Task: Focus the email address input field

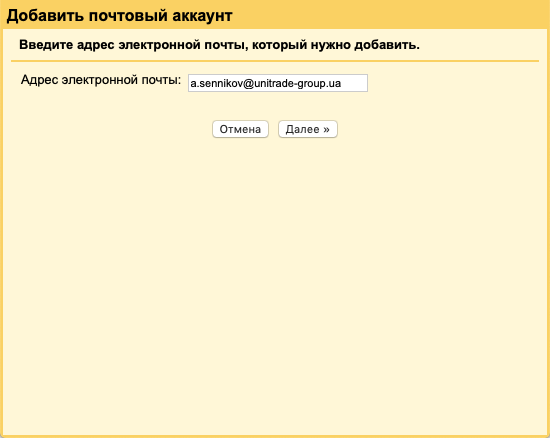Action: pos(278,83)
